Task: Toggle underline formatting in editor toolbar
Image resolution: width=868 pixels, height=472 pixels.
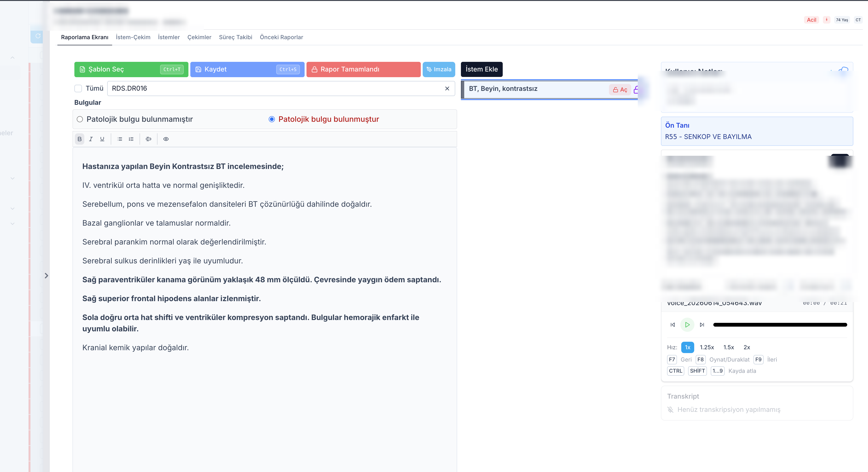Action: (x=102, y=139)
